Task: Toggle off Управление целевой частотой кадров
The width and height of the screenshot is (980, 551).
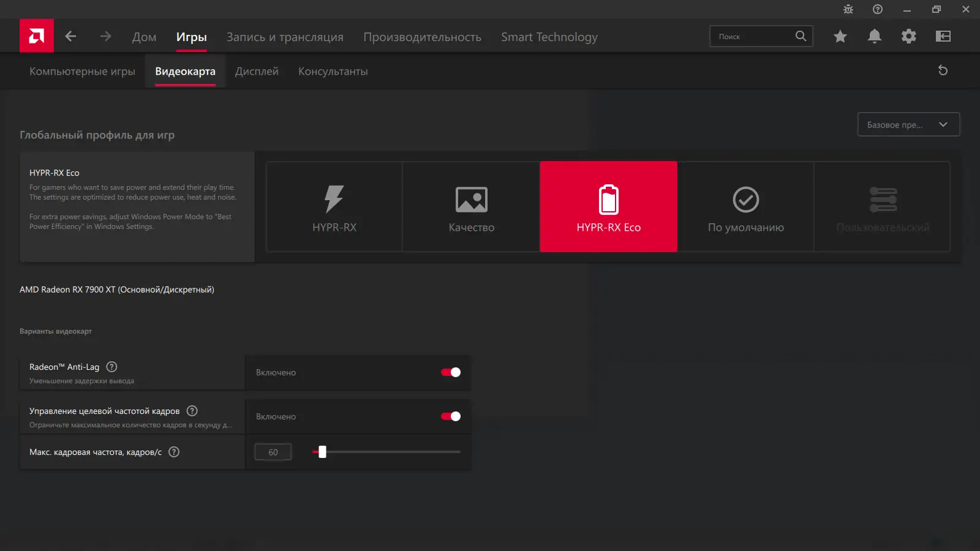Action: click(450, 416)
